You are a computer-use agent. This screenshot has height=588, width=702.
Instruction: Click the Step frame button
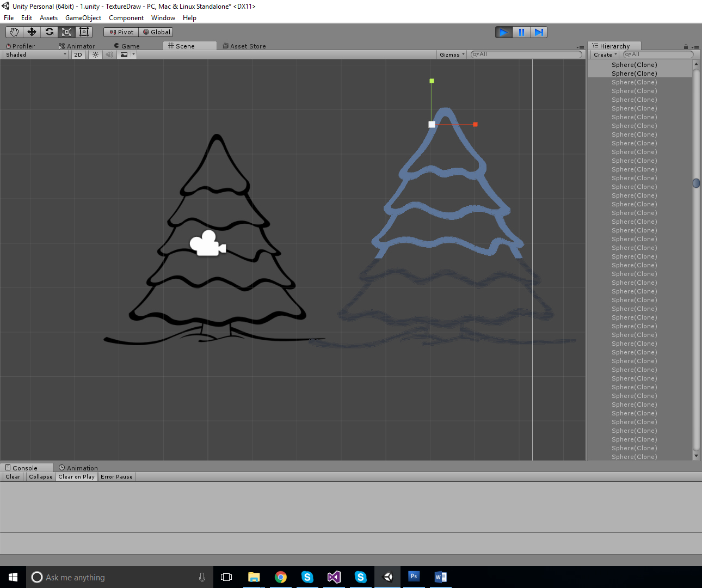point(539,32)
